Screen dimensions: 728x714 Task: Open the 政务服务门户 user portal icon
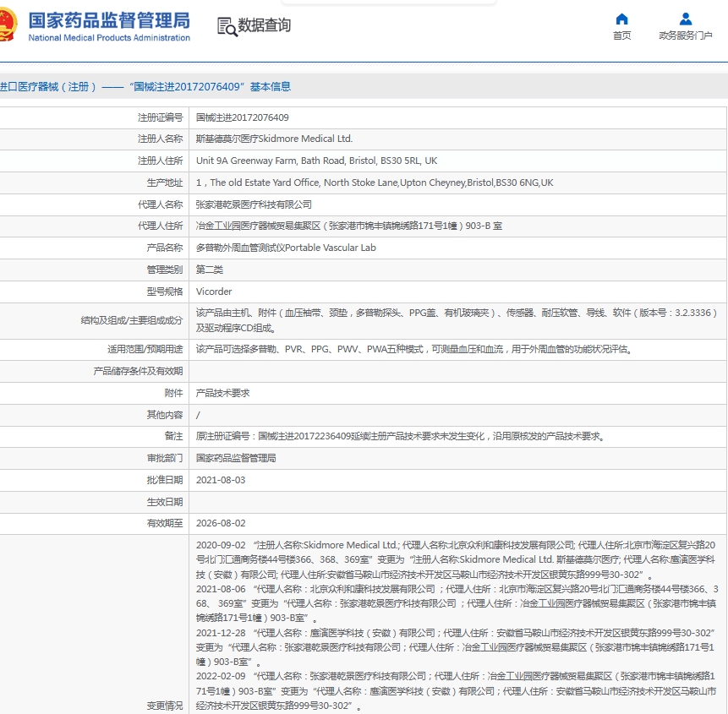pyautogui.click(x=685, y=19)
